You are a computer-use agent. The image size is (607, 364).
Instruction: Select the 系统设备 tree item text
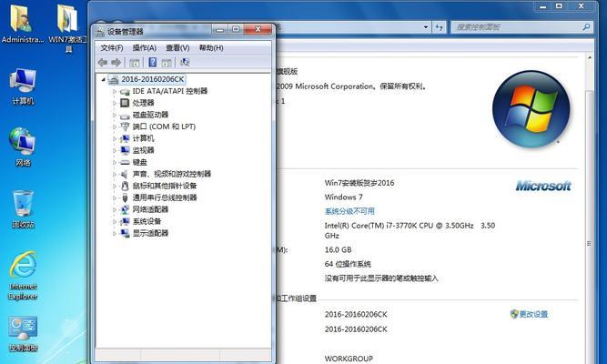pyautogui.click(x=147, y=221)
